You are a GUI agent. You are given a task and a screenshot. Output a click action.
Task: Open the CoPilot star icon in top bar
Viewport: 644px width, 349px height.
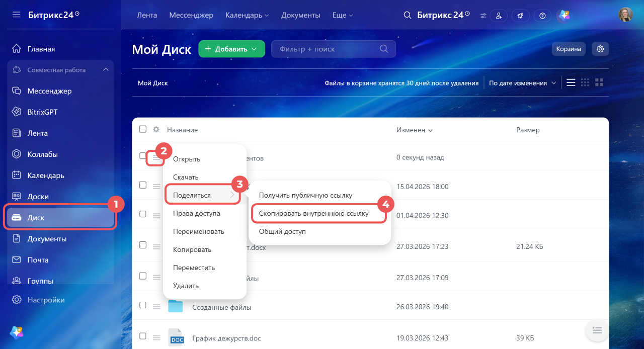pos(565,16)
